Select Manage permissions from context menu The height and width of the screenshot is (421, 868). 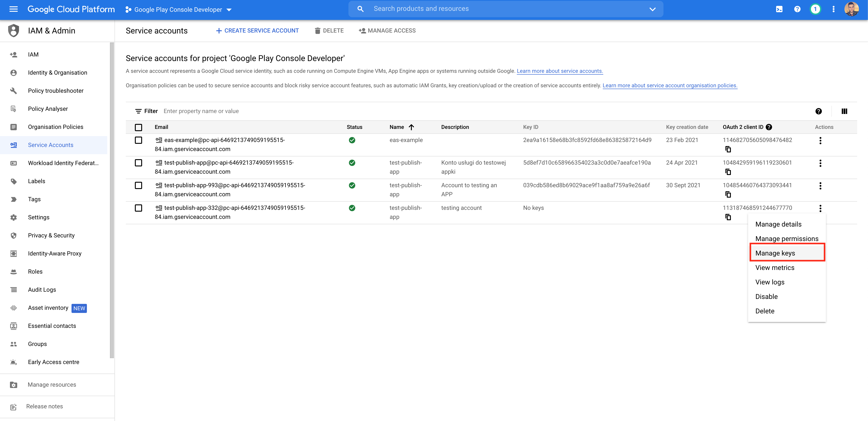click(x=787, y=239)
